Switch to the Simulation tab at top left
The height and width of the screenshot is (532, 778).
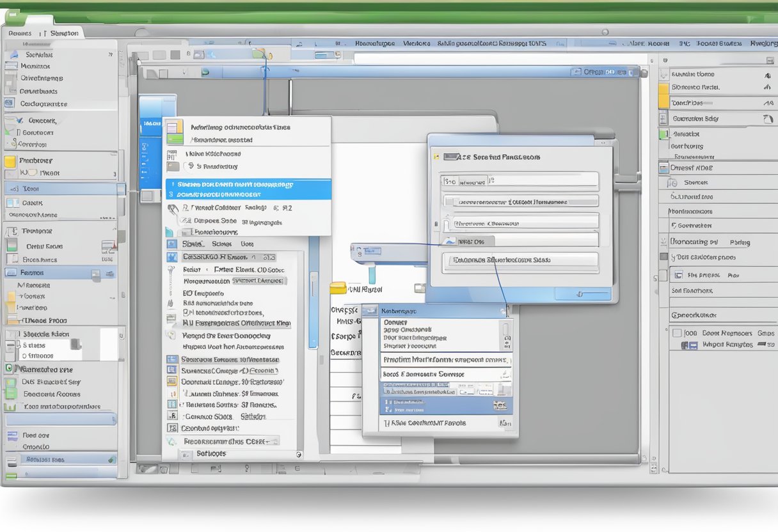coord(64,33)
